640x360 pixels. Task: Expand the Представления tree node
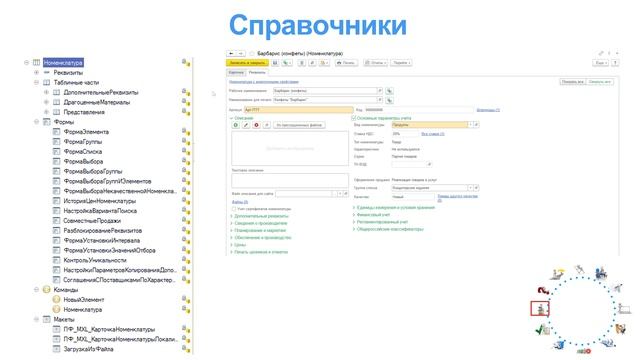click(46, 112)
